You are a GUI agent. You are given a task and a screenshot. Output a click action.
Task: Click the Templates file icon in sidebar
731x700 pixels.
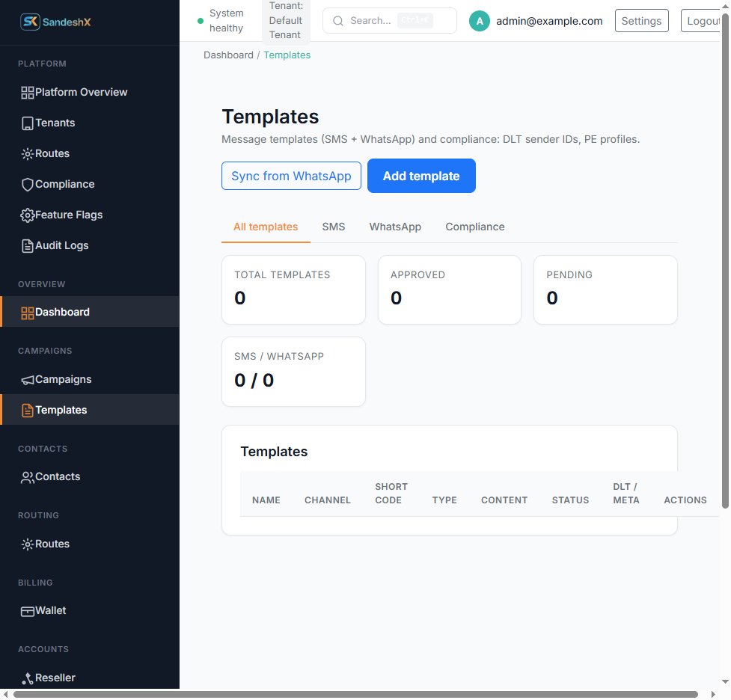[28, 411]
